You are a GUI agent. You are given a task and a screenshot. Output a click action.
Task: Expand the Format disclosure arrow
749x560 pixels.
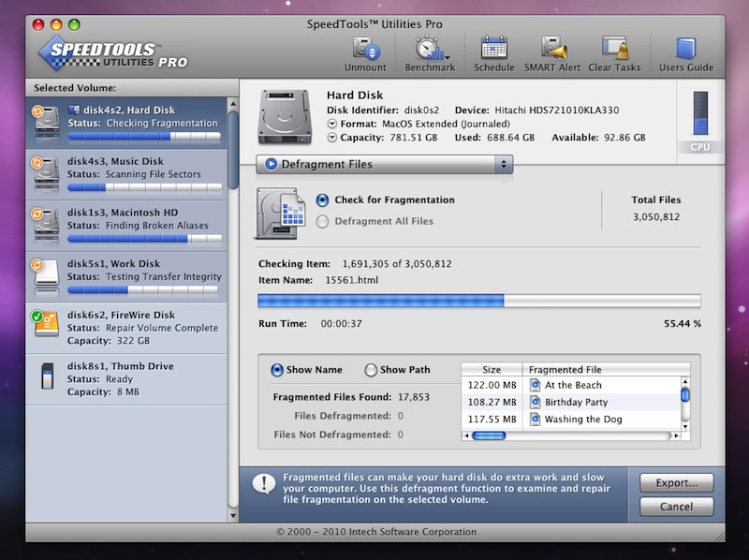pos(332,124)
